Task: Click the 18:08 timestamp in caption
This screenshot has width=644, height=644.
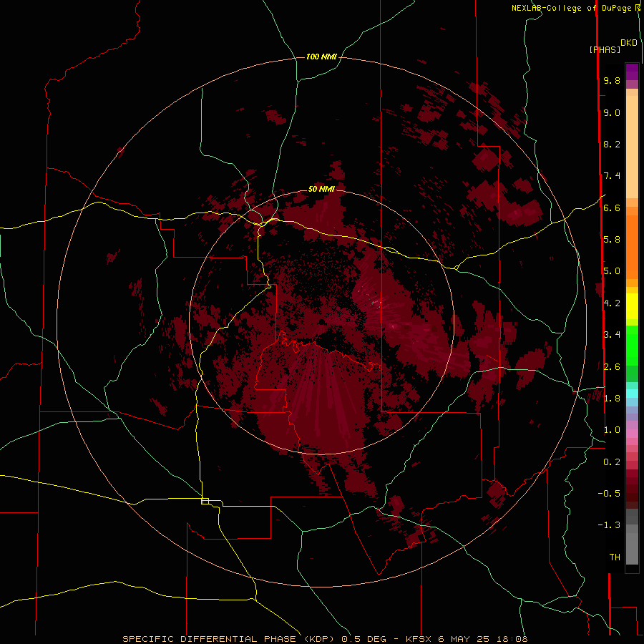Action: 512,639
